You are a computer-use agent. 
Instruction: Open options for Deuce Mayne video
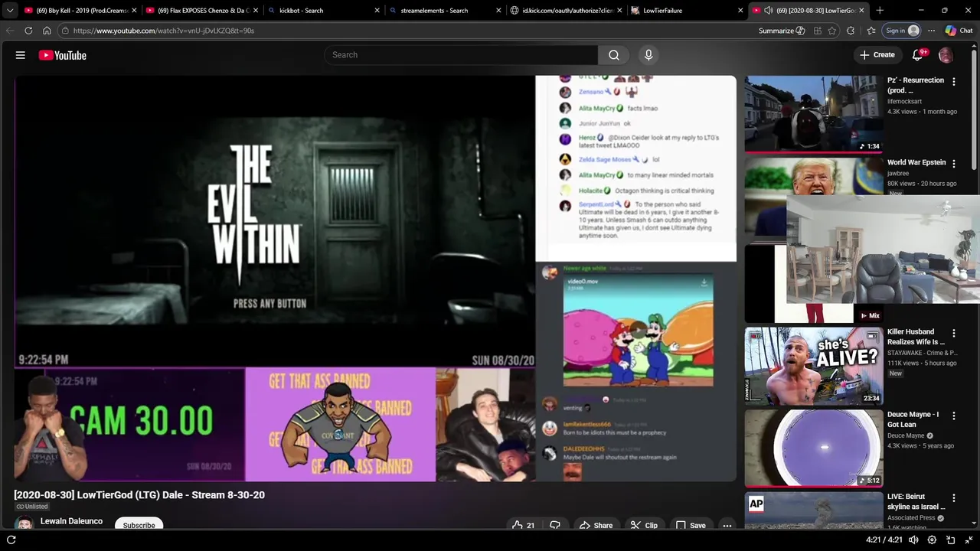tap(953, 416)
